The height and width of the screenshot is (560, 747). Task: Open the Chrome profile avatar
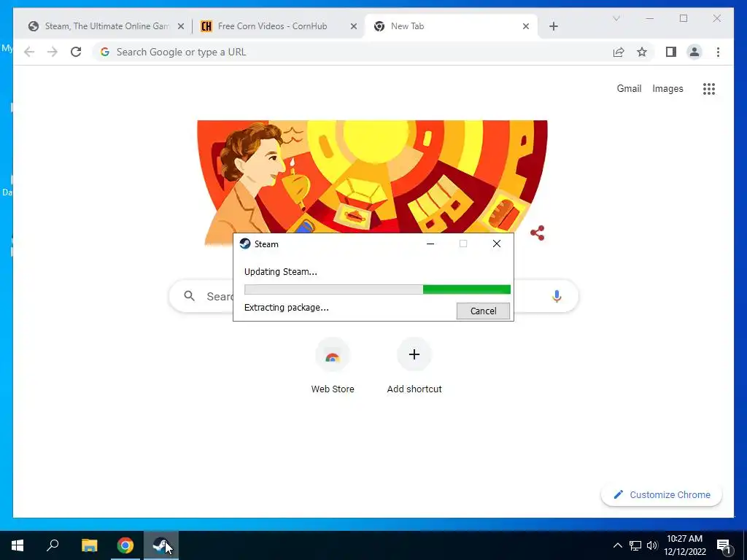694,52
